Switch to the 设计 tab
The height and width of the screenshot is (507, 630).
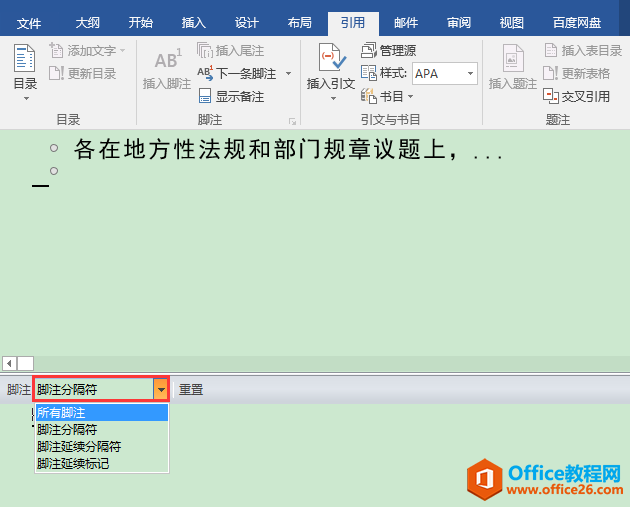click(x=246, y=23)
